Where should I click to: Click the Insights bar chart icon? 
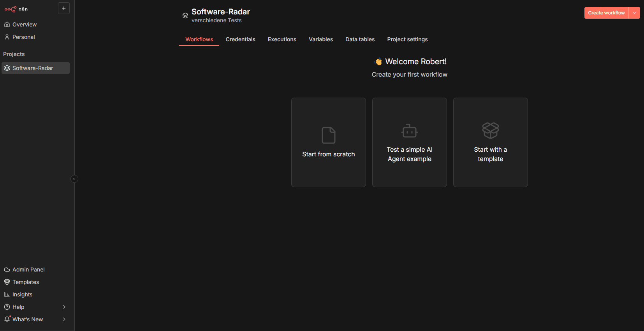7,294
